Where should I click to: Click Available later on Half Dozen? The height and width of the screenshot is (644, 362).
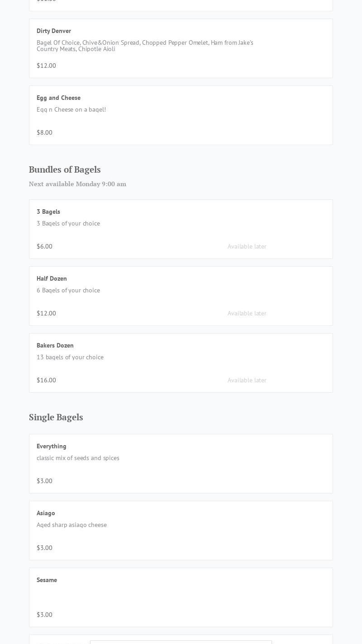247,313
